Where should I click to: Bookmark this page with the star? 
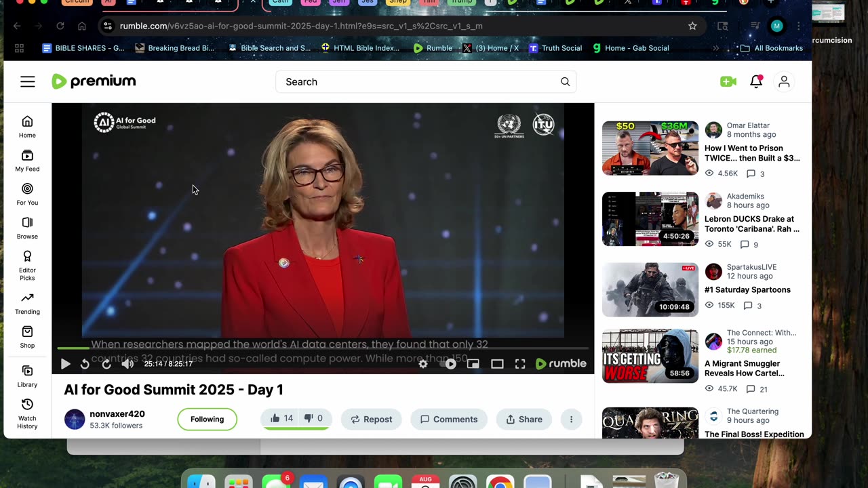[x=692, y=26]
